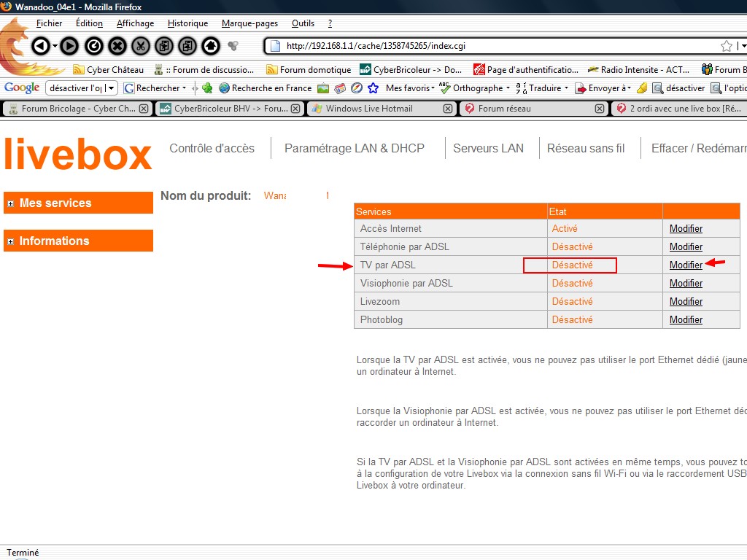Screen dimensions: 747x560
Task: Open the Cyber Château feed bookmark
Action: tap(108, 70)
